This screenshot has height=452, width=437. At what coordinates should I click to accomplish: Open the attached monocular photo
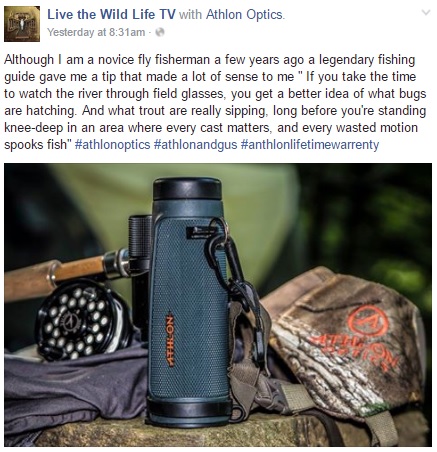(x=218, y=305)
